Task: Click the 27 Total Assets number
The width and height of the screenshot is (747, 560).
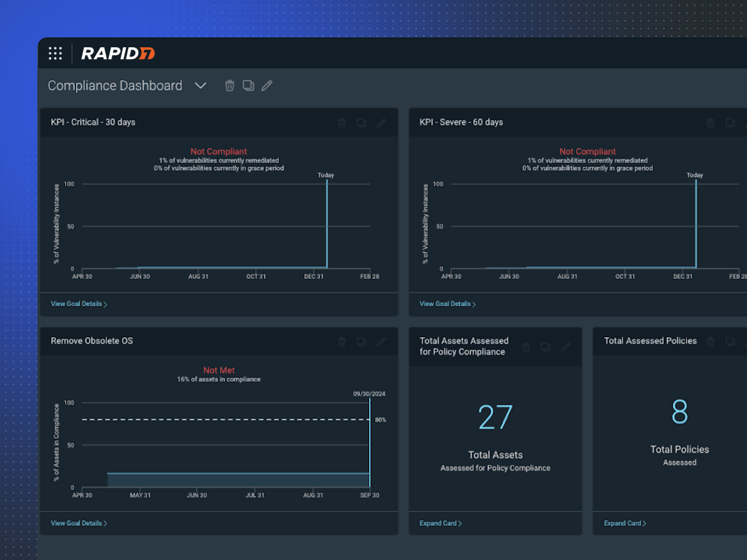Action: (495, 418)
